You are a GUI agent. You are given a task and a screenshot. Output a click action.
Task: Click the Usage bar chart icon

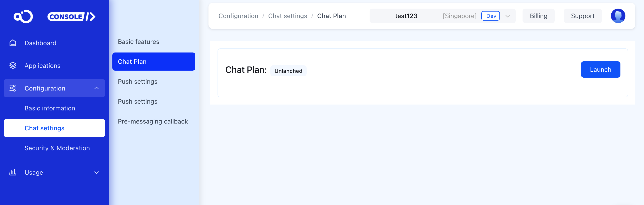coord(13,172)
